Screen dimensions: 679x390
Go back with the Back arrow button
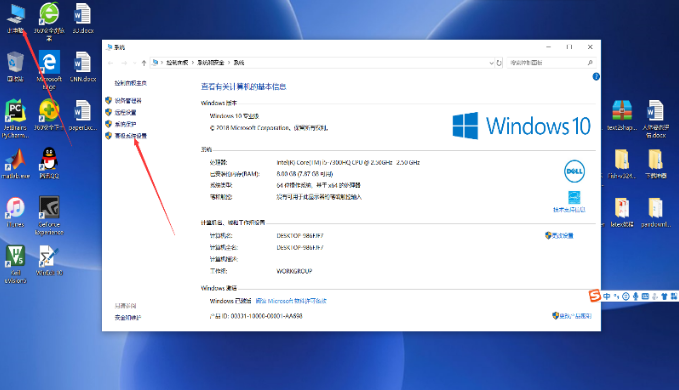pyautogui.click(x=111, y=63)
